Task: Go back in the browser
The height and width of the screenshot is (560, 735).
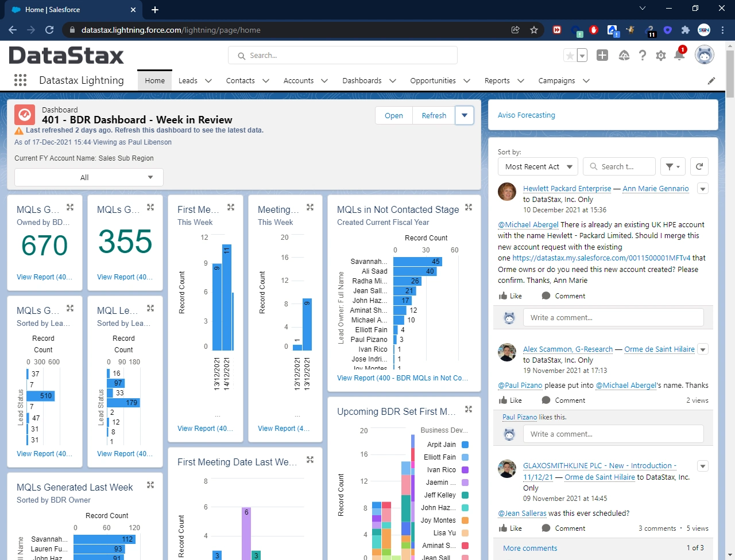Action: pyautogui.click(x=13, y=30)
